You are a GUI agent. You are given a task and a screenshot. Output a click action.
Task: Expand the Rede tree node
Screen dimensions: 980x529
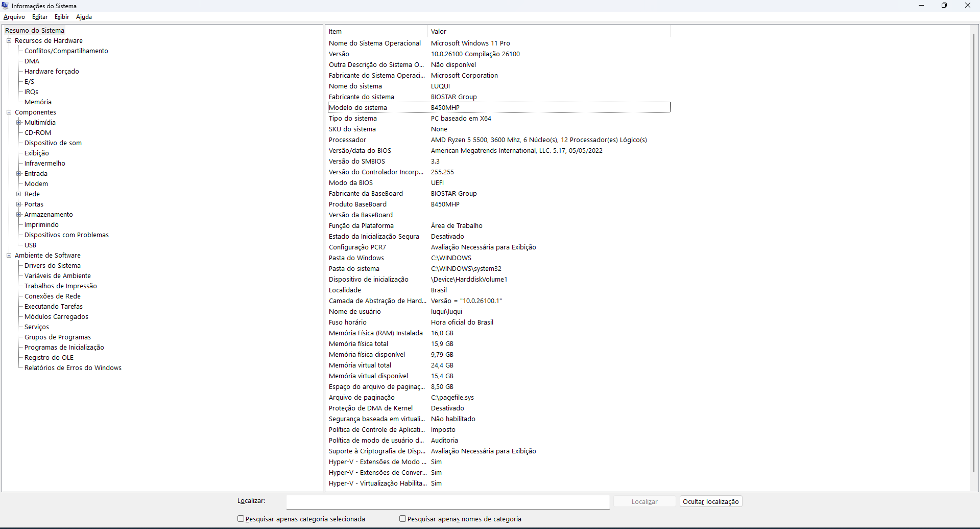[18, 194]
